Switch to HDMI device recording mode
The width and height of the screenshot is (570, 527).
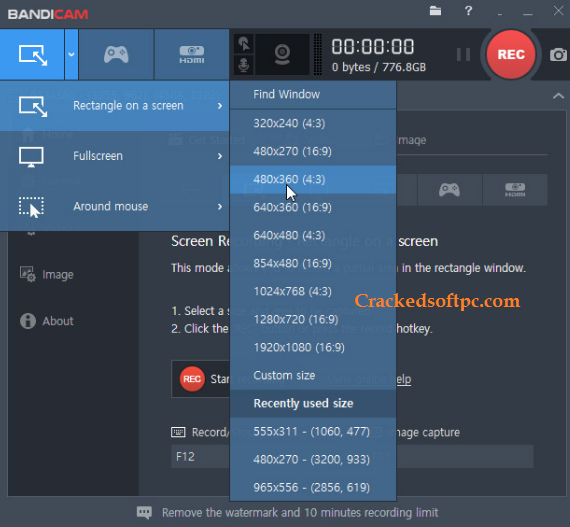192,55
